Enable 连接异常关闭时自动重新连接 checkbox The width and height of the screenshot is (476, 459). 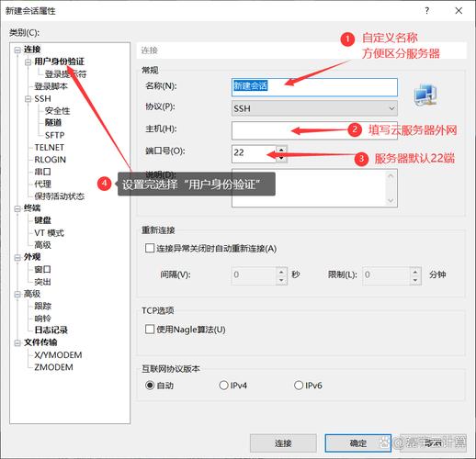coord(150,248)
